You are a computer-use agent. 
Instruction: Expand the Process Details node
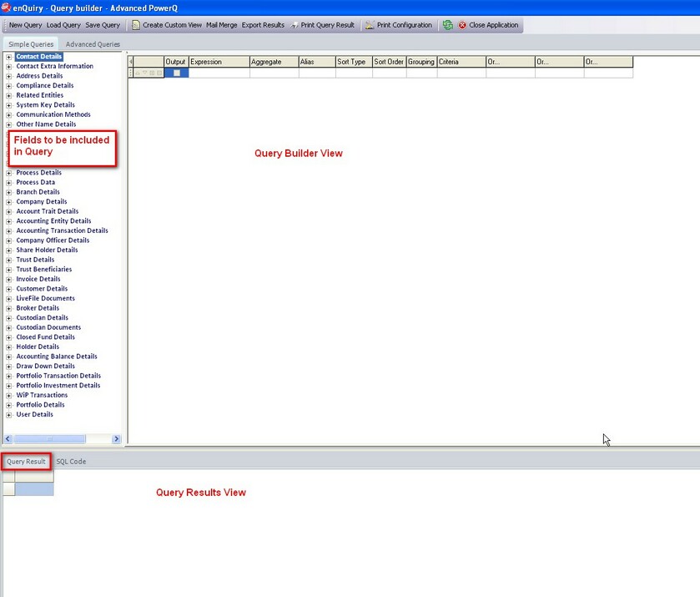coord(8,173)
